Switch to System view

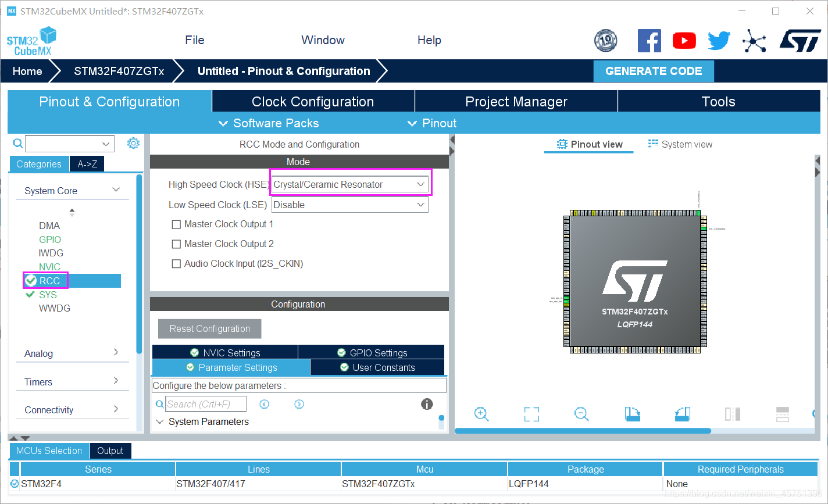[x=680, y=144]
